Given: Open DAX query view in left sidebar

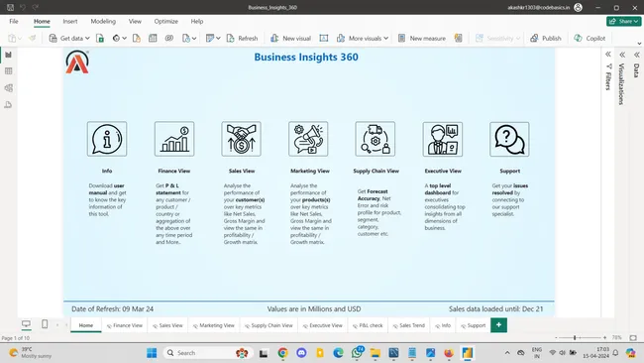Looking at the screenshot, I should tap(8, 105).
